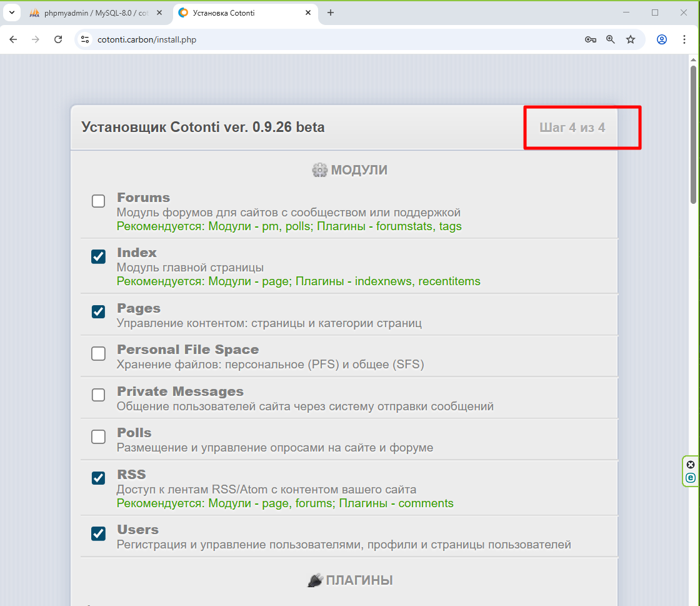
Task: Click the Users module title
Action: 137,530
